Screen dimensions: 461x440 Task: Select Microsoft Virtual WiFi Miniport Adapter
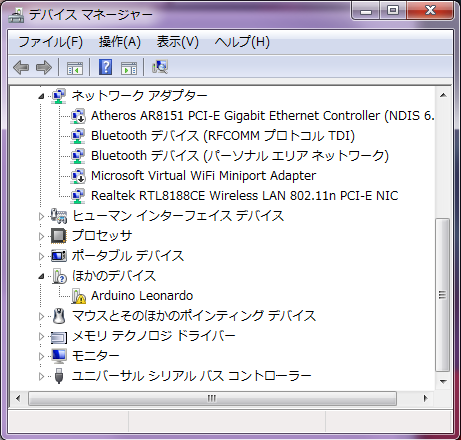(203, 176)
